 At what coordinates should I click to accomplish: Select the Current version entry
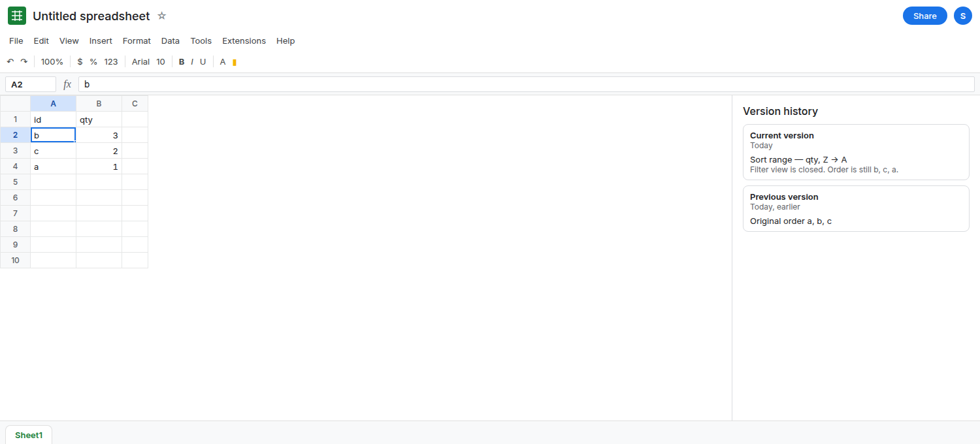856,152
